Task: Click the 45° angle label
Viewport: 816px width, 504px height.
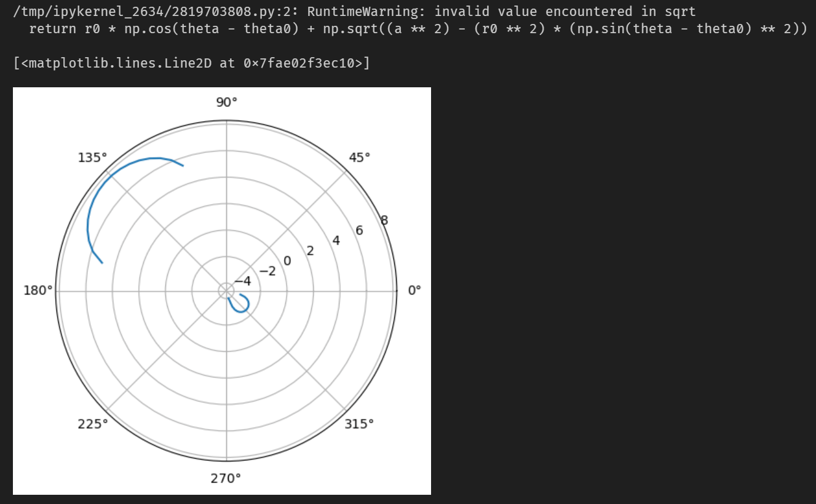Action: [x=360, y=157]
